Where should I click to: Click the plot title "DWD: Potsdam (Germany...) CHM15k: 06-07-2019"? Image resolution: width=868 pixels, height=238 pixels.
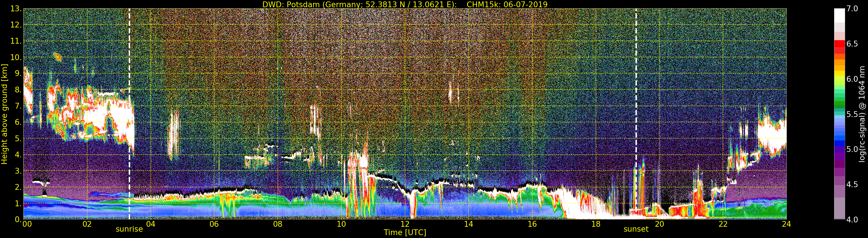click(405, 4)
